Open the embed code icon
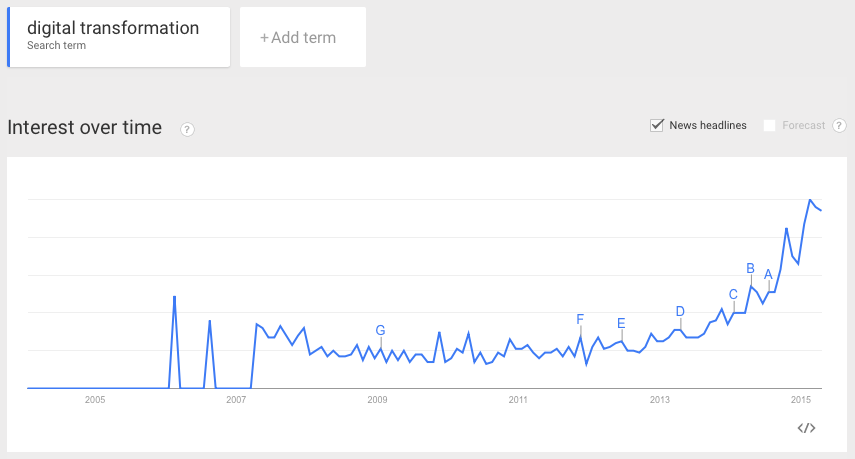This screenshot has width=855, height=459. (x=806, y=428)
